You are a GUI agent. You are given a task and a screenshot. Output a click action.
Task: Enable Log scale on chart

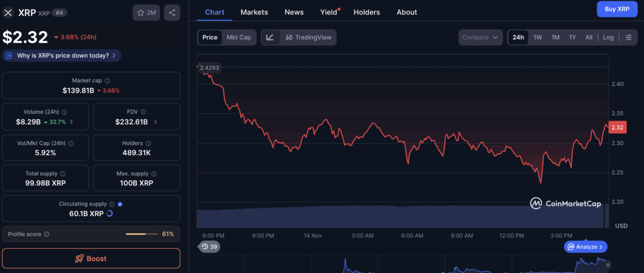point(608,38)
